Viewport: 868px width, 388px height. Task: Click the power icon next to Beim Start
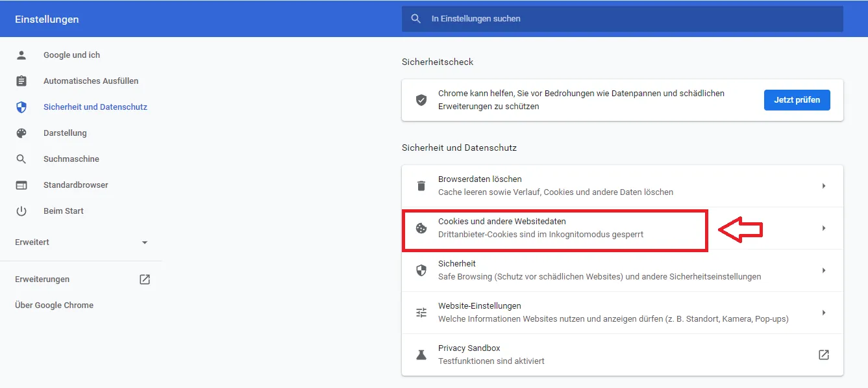click(x=21, y=211)
